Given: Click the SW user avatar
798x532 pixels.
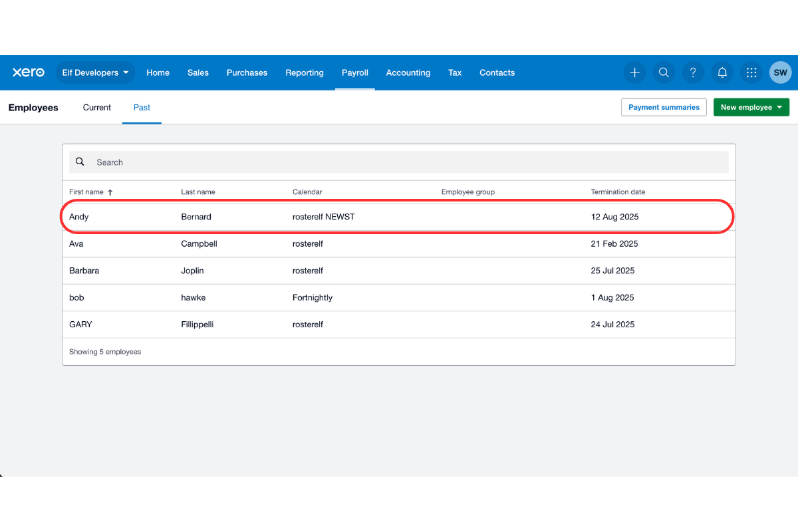Looking at the screenshot, I should tap(780, 72).
